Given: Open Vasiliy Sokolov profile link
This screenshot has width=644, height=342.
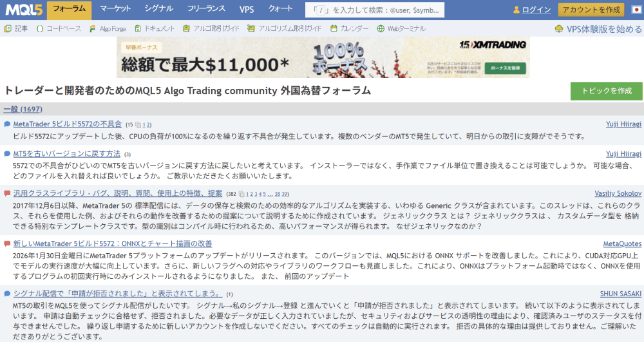Looking at the screenshot, I should (618, 193).
